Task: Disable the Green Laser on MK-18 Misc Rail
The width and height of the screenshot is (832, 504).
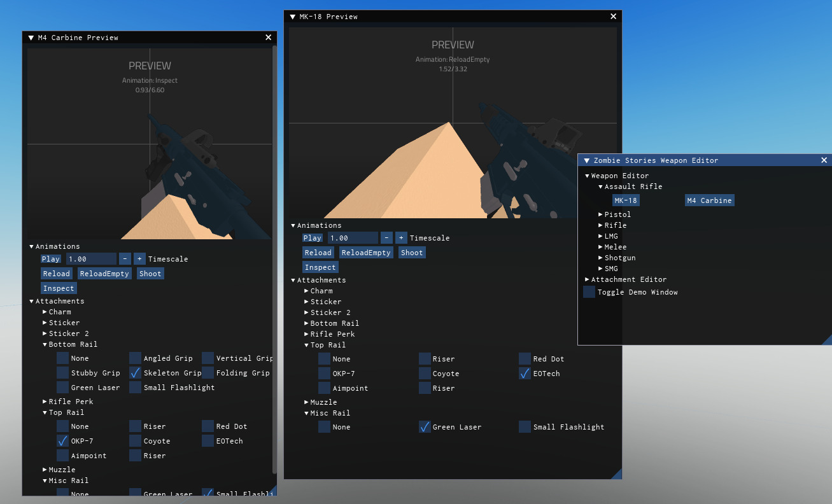Action: 425,427
